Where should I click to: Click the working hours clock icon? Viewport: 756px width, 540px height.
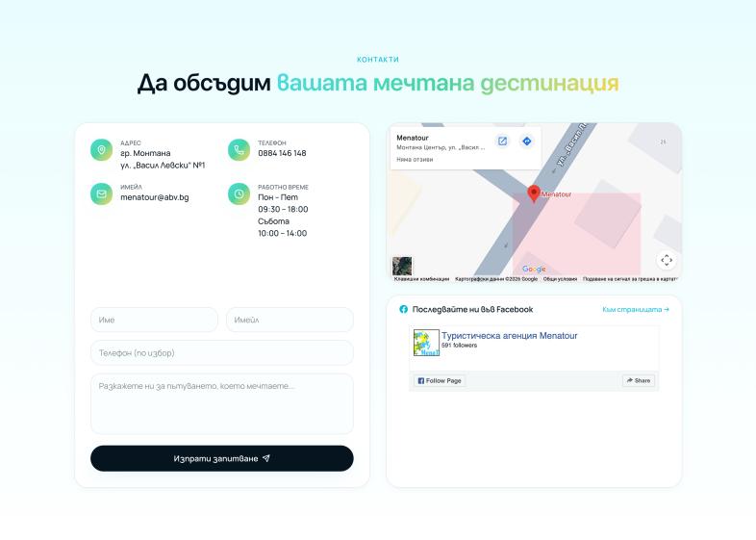[x=239, y=194]
